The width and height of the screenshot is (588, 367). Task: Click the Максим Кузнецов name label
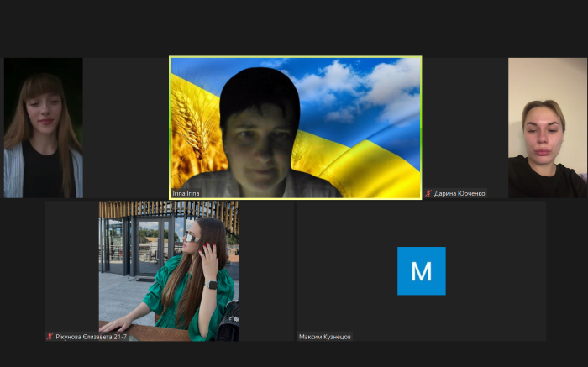(325, 337)
